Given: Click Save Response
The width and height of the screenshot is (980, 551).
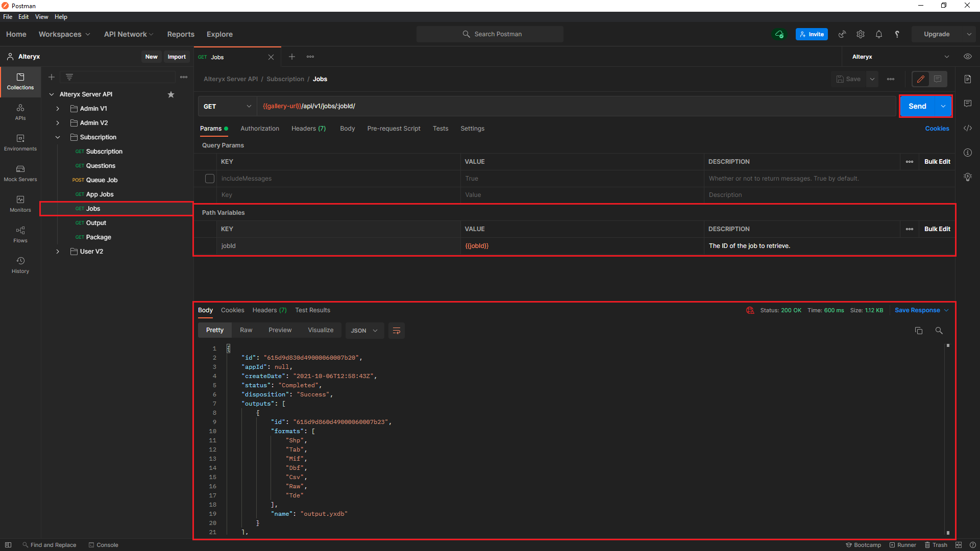Looking at the screenshot, I should [x=917, y=310].
